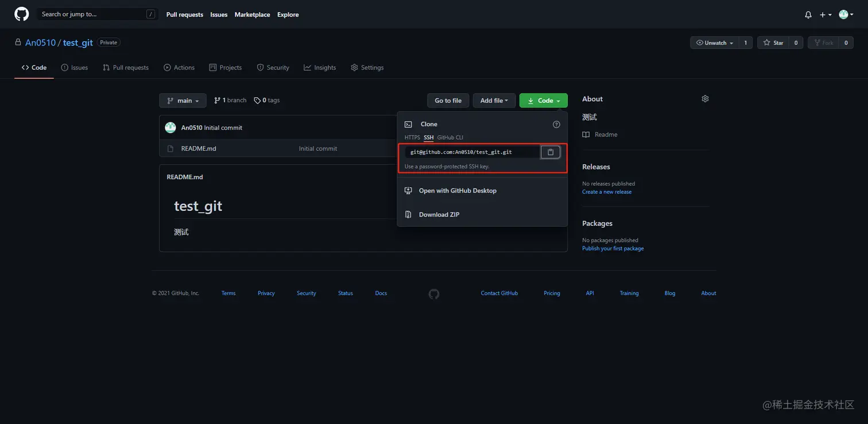Screen dimensions: 868x424
Task: Select the HTTPS clone option
Action: tap(412, 137)
